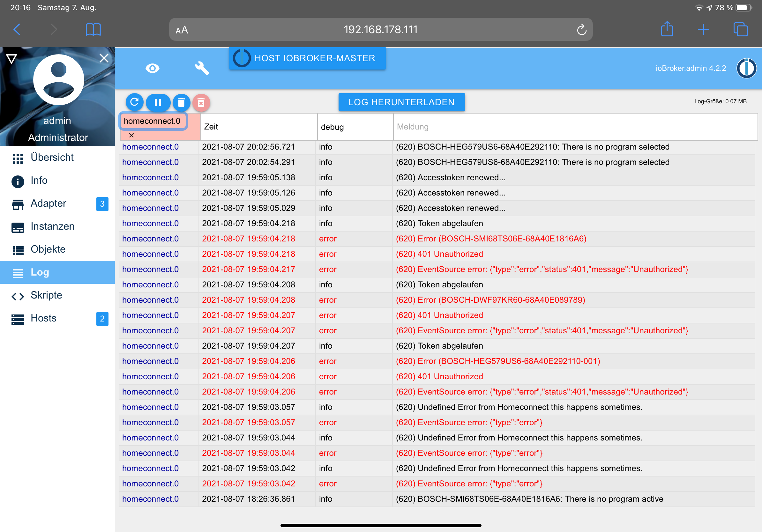Viewport: 762px width, 532px height.
Task: Click the wrench settings icon
Action: [x=202, y=68]
